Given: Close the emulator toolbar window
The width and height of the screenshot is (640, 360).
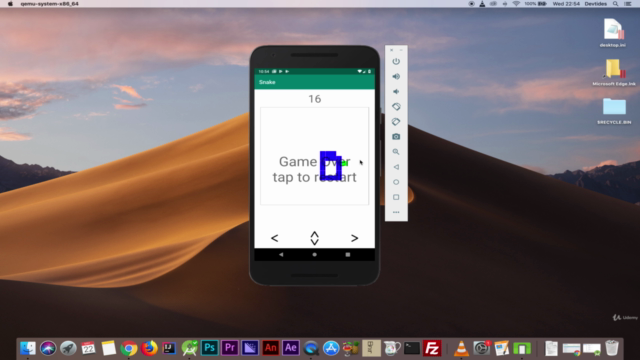Looking at the screenshot, I should coord(391,50).
